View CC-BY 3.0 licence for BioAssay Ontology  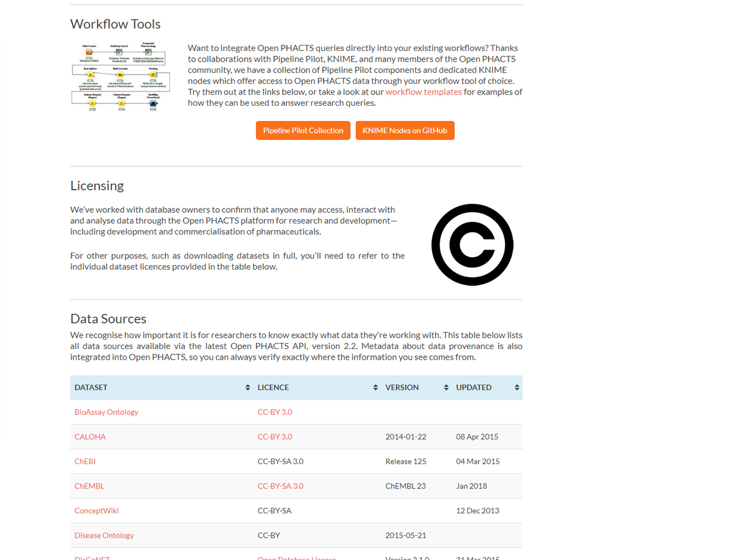click(275, 412)
